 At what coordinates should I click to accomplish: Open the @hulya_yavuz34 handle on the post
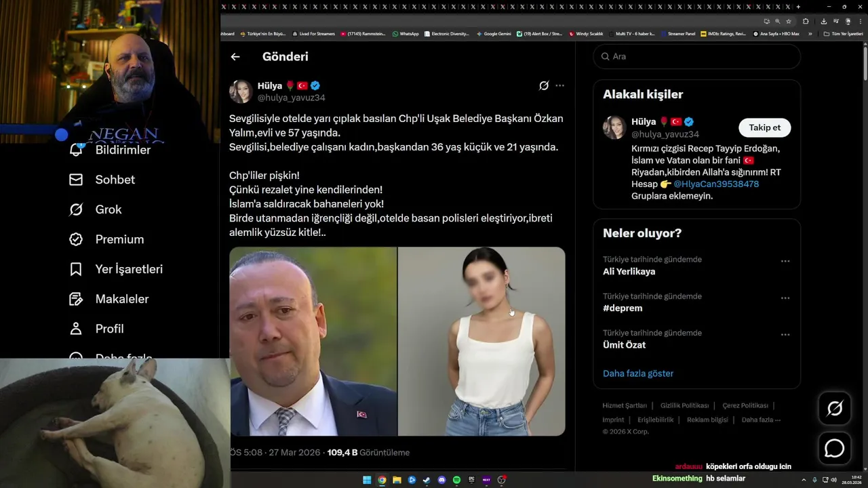pyautogui.click(x=291, y=98)
